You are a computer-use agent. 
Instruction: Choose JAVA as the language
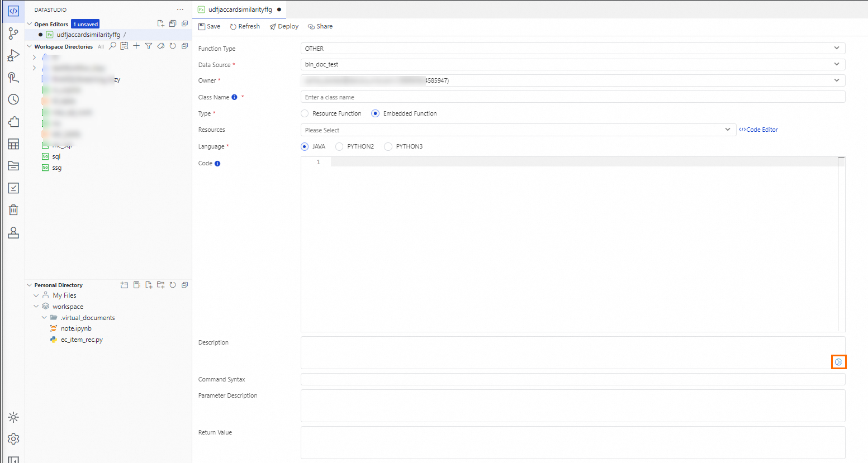coord(305,146)
